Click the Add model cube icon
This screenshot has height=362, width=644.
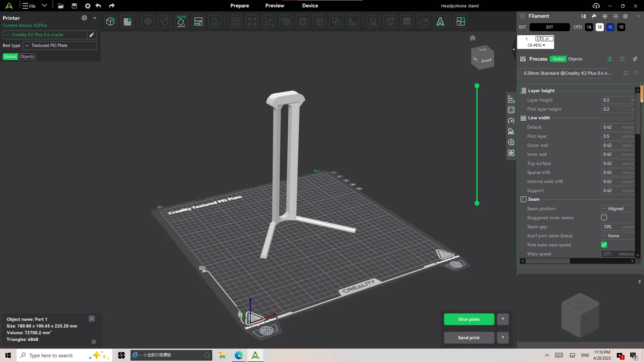coord(110,22)
